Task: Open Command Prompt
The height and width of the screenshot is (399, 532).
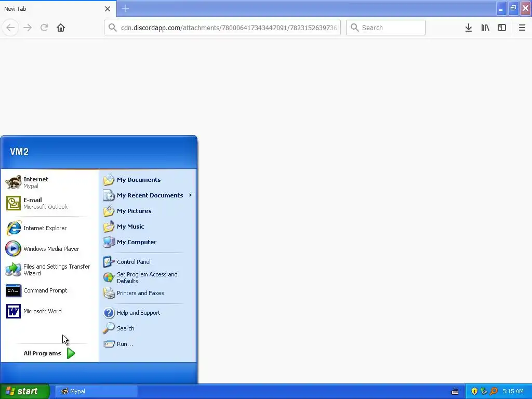Action: coord(49,290)
